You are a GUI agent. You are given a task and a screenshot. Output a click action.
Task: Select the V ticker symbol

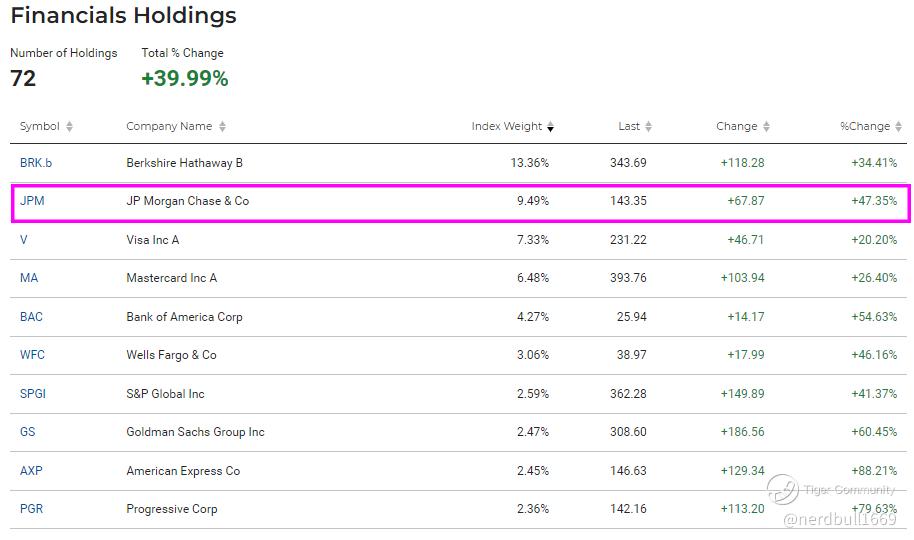(x=24, y=240)
